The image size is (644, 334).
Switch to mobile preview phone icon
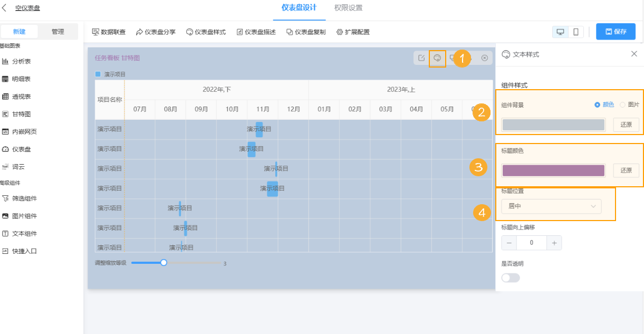point(576,32)
